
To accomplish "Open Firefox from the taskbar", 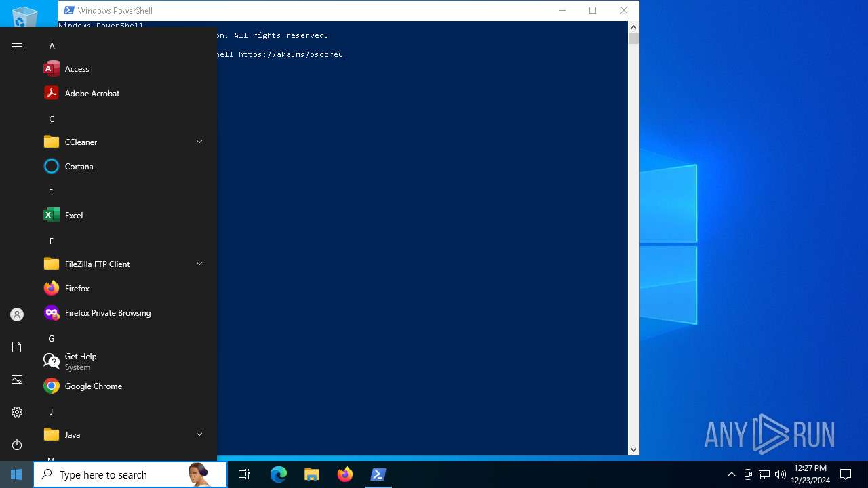I will [345, 474].
